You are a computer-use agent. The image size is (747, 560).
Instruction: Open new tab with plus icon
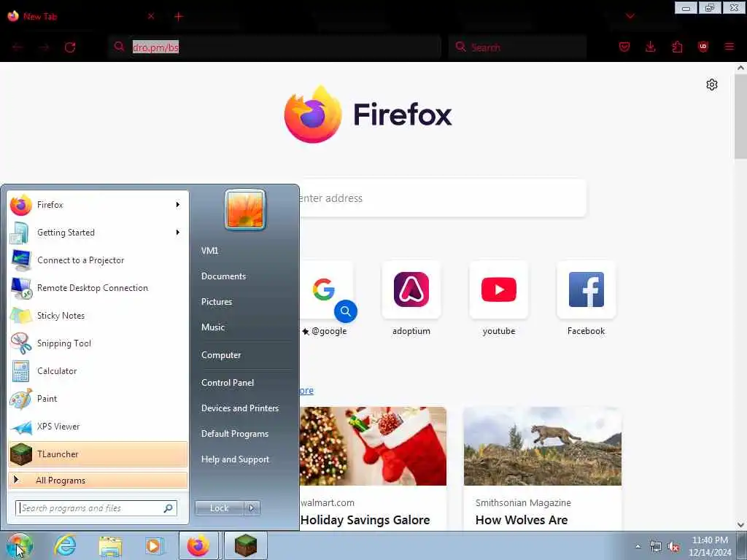pos(179,17)
